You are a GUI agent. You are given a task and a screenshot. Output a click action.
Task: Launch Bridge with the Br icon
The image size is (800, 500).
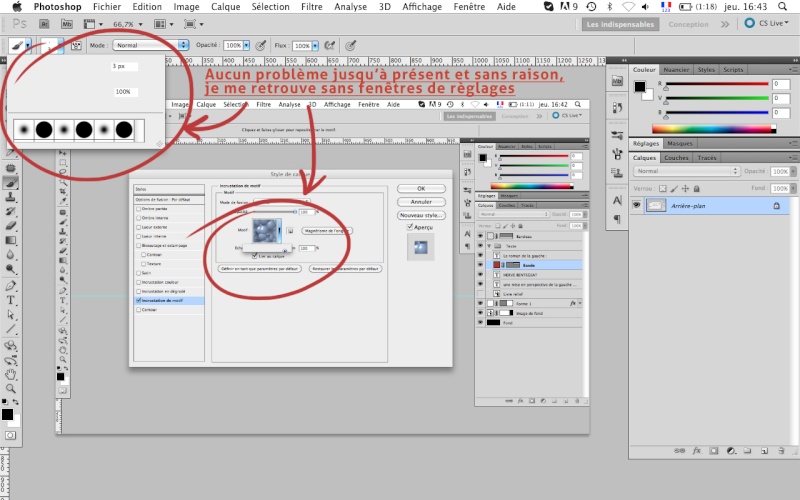[x=44, y=24]
